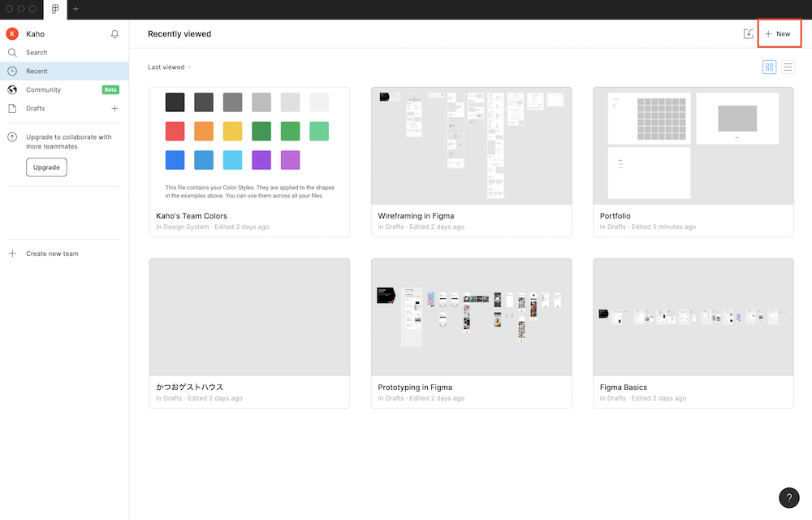Viewport: 812px width, 520px height.
Task: Click the upgrade arrow circle icon
Action: [x=12, y=137]
